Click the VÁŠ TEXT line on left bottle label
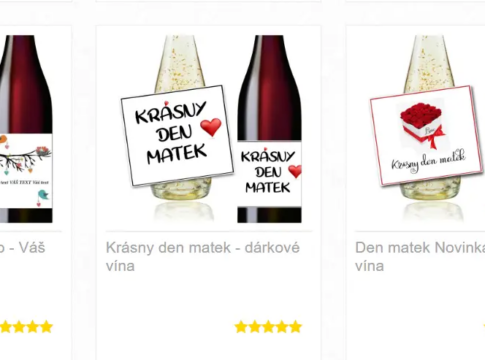485x360 pixels. 25,183
